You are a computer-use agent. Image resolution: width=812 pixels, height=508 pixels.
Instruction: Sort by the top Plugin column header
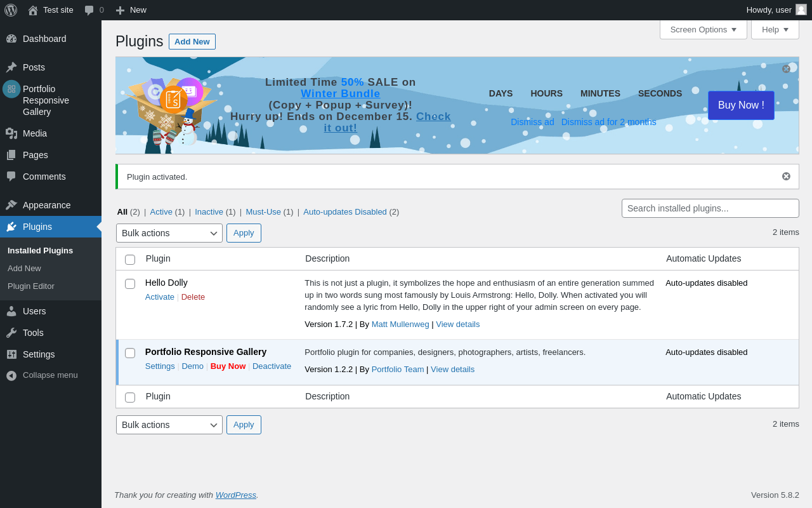pyautogui.click(x=158, y=258)
